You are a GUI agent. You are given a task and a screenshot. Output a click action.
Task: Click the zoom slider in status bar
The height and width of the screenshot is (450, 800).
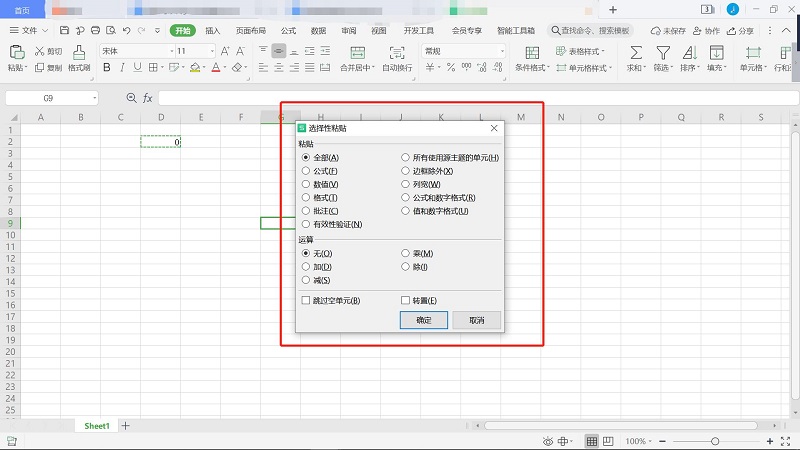coord(714,441)
